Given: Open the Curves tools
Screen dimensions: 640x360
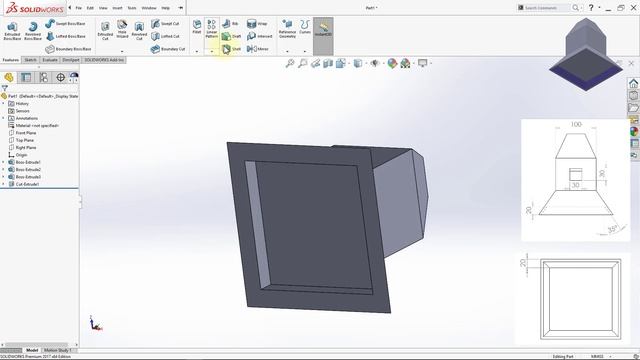Looking at the screenshot, I should pyautogui.click(x=304, y=27).
